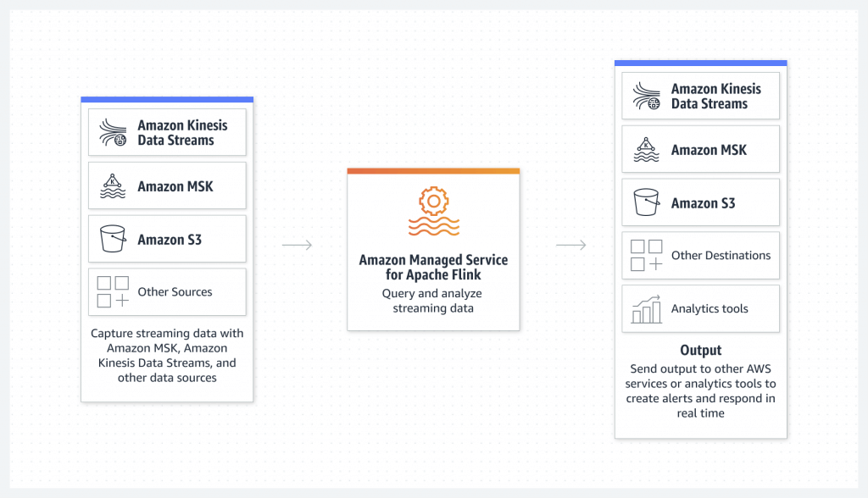Viewport: 868px width, 498px height.
Task: Click the Other Sources squares-plus icon
Action: coord(113,291)
